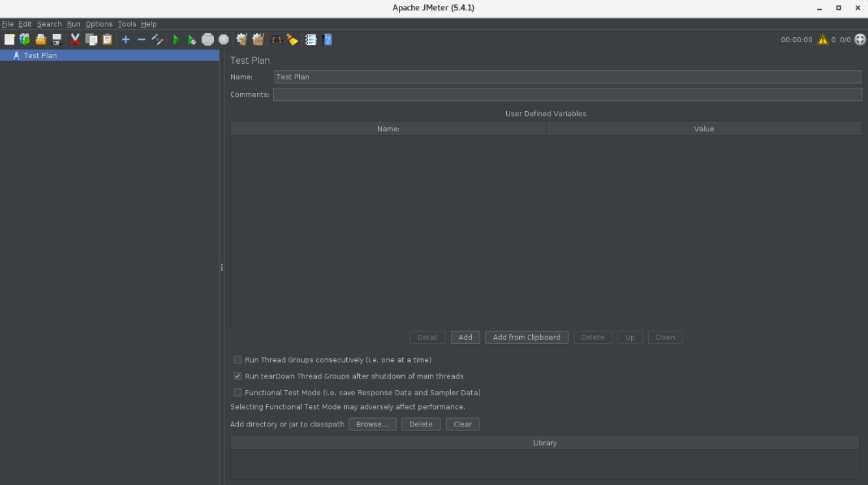Click the Shutdown test icon
Screen dimensions: 868x485
[x=224, y=40]
